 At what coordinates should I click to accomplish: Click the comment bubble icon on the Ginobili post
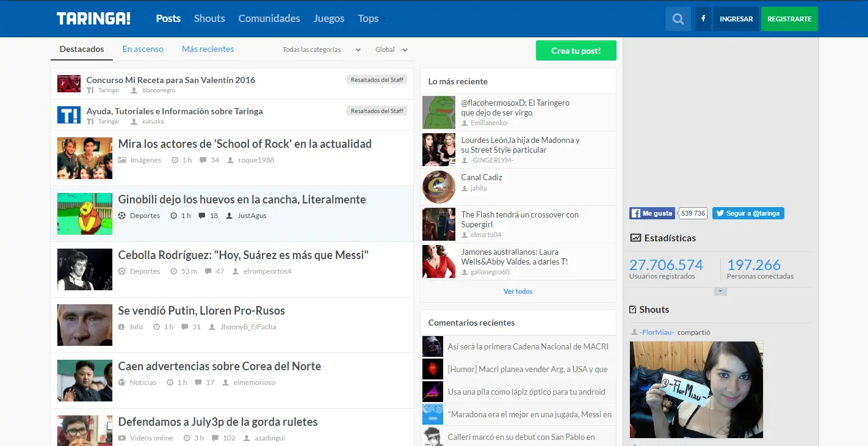click(x=202, y=216)
